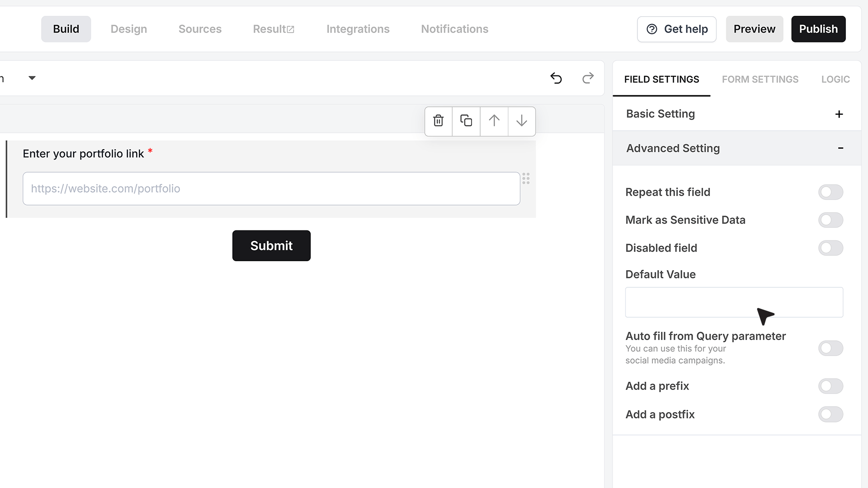
Task: Delete the field with the trash icon
Action: (438, 121)
